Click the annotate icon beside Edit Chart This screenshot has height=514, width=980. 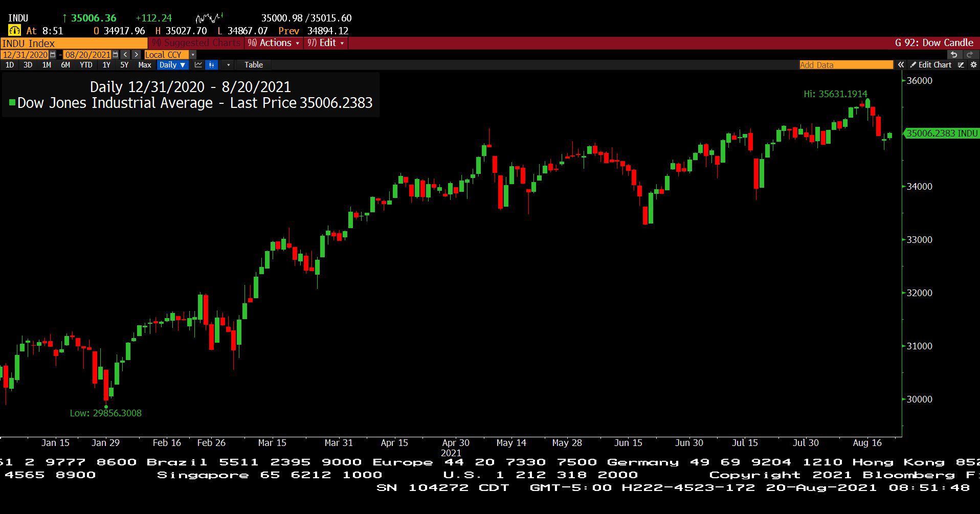(961, 65)
